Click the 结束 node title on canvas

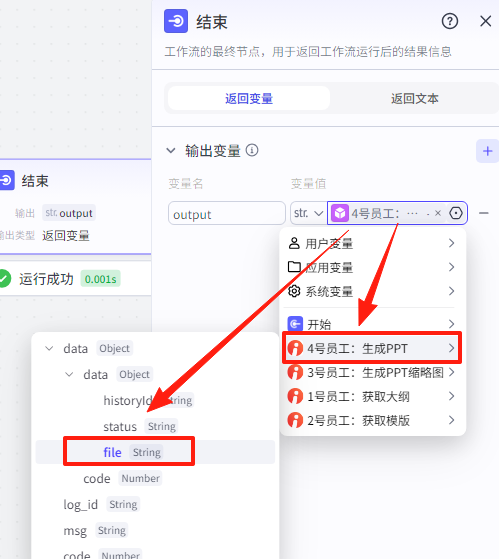pyautogui.click(x=35, y=181)
